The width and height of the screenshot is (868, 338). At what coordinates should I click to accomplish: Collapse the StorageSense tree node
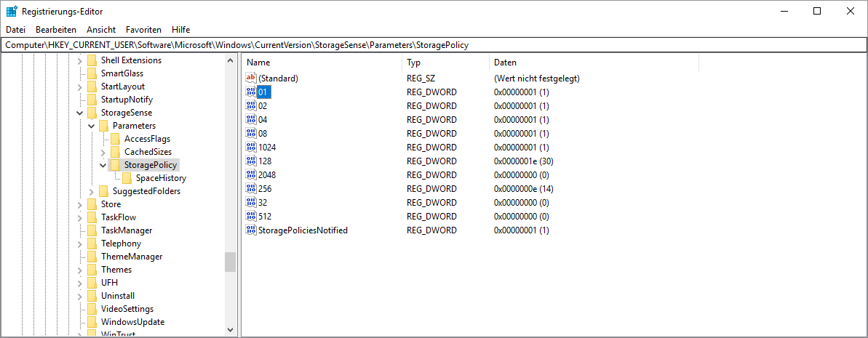point(80,113)
